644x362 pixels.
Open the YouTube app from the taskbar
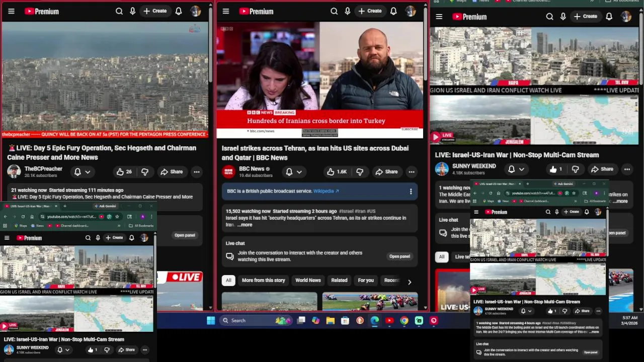389,321
